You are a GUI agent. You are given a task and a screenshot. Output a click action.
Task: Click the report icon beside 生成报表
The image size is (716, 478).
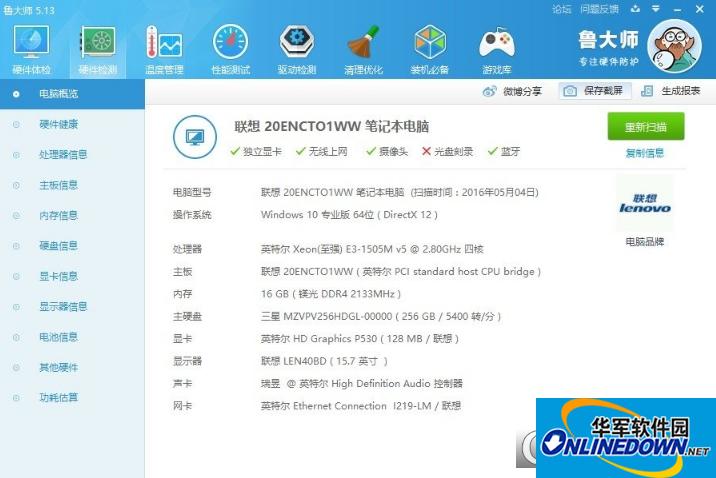coord(647,91)
